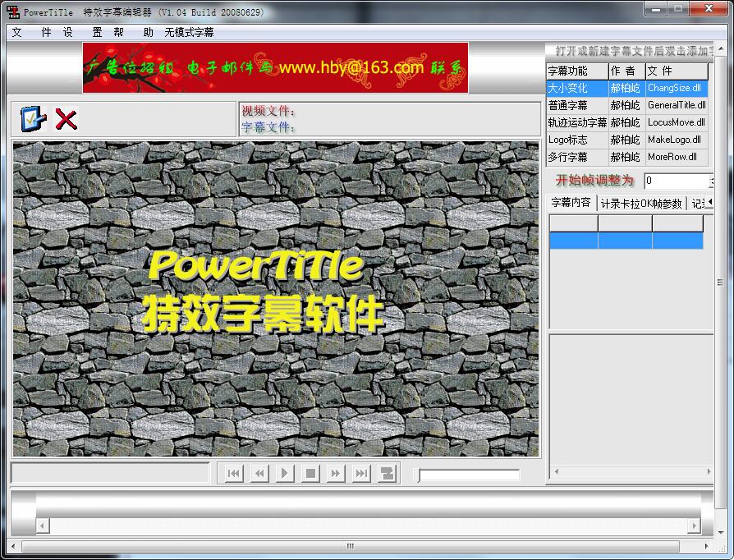The height and width of the screenshot is (560, 734).
Task: Switch to the 字幕内容 tab
Action: pos(571,203)
